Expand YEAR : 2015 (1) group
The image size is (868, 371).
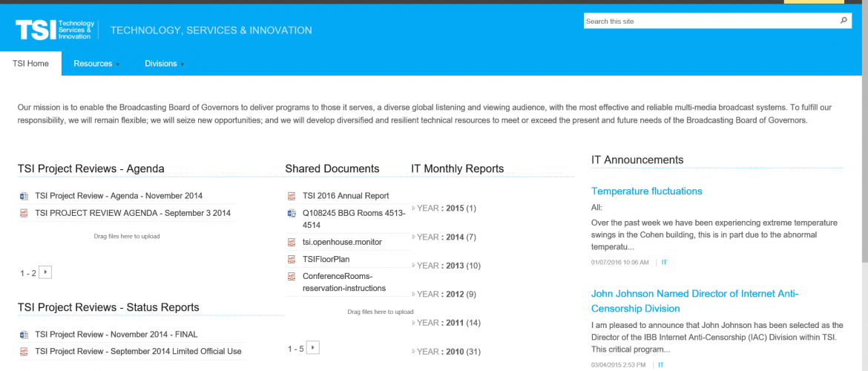click(x=413, y=209)
